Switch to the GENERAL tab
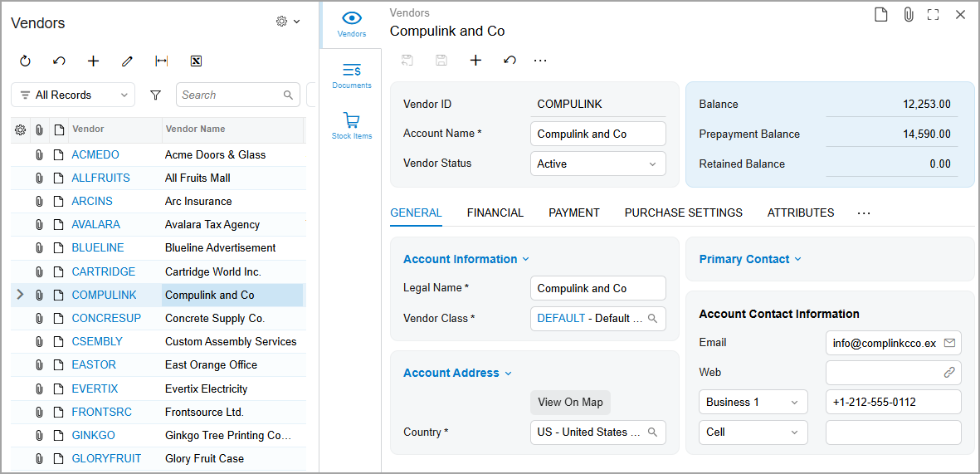 (417, 213)
